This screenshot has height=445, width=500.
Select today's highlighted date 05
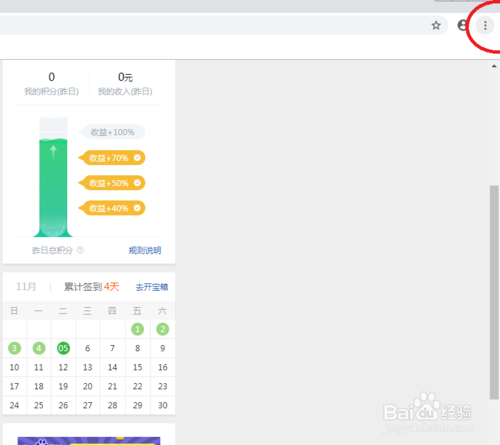coord(63,348)
